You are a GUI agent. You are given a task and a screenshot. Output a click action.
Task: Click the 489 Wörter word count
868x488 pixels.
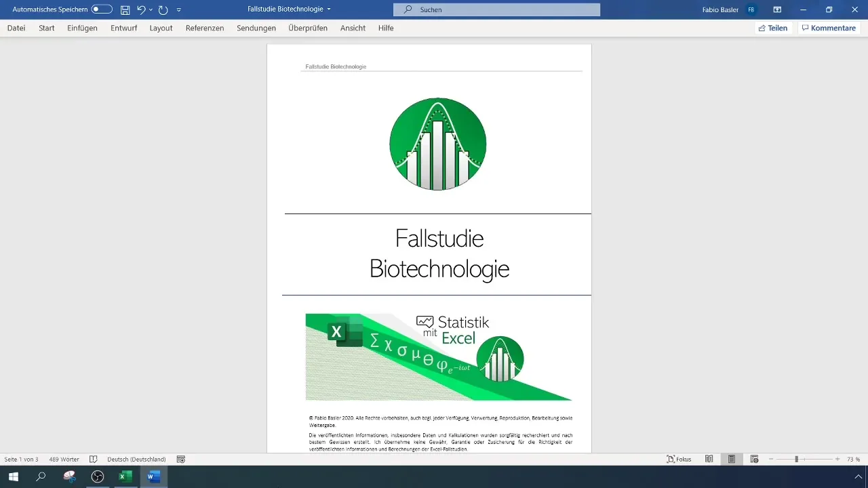coord(65,459)
